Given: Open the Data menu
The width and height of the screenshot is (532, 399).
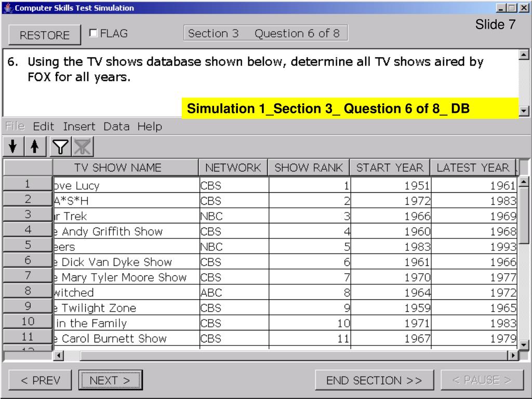Looking at the screenshot, I should click(x=116, y=126).
